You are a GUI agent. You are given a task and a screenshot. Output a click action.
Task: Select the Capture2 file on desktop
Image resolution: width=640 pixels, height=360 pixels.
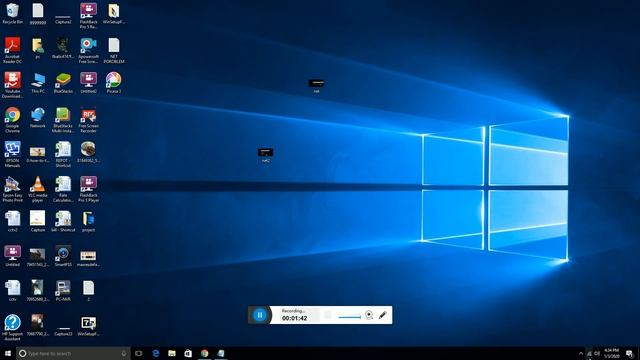pos(63,18)
